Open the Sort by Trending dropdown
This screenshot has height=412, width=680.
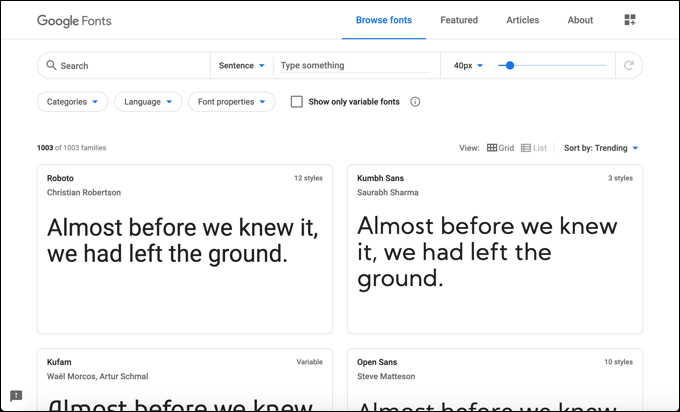click(601, 148)
